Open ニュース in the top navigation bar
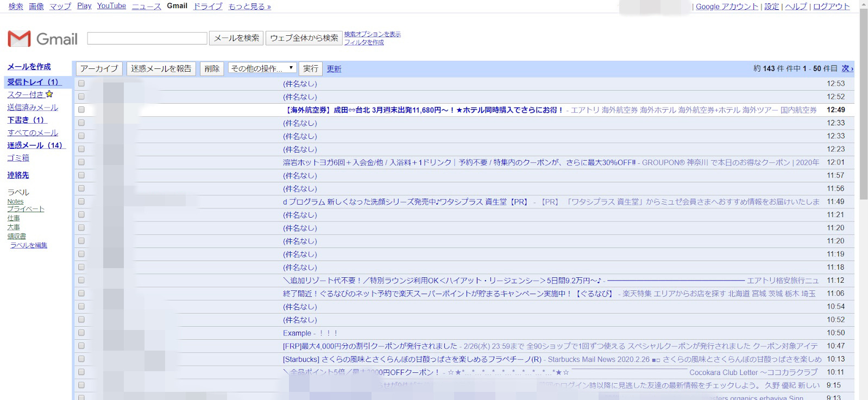This screenshot has height=400, width=868. click(x=146, y=6)
